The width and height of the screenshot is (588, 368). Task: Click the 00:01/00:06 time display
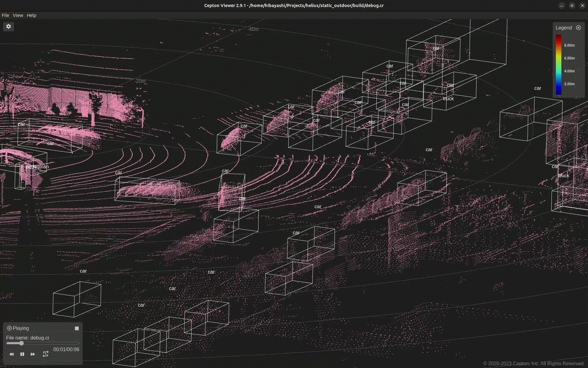(x=66, y=349)
